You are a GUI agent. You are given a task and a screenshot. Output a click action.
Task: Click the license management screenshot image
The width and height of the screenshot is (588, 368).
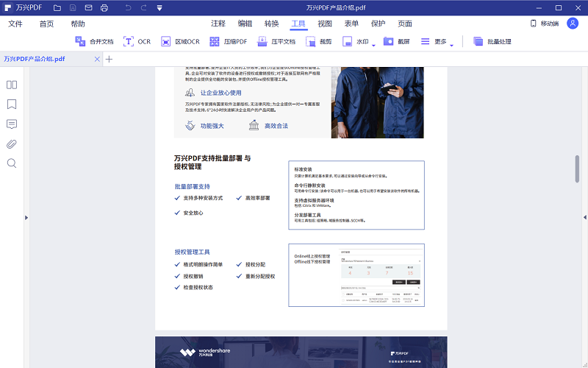click(x=380, y=275)
